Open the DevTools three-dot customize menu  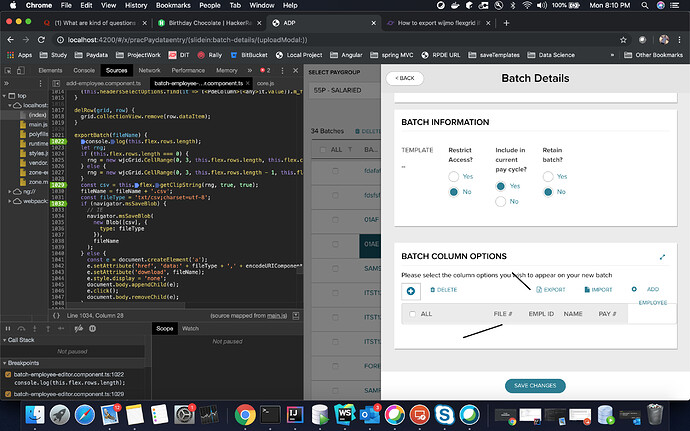pos(283,70)
